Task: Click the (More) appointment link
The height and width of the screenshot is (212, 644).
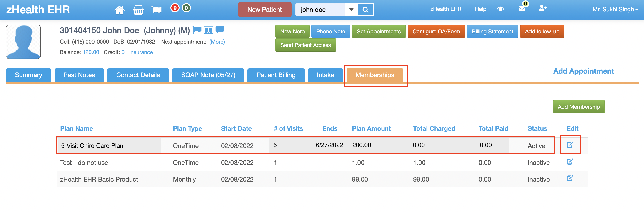Action: [217, 42]
